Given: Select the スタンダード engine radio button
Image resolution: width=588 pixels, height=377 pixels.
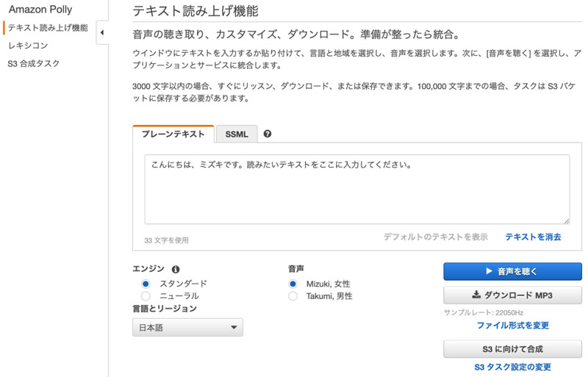Looking at the screenshot, I should (x=146, y=284).
